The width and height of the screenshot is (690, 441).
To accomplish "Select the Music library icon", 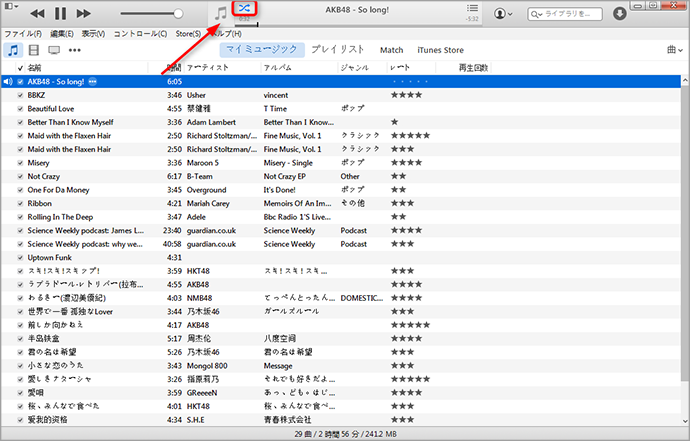I will pyautogui.click(x=13, y=50).
